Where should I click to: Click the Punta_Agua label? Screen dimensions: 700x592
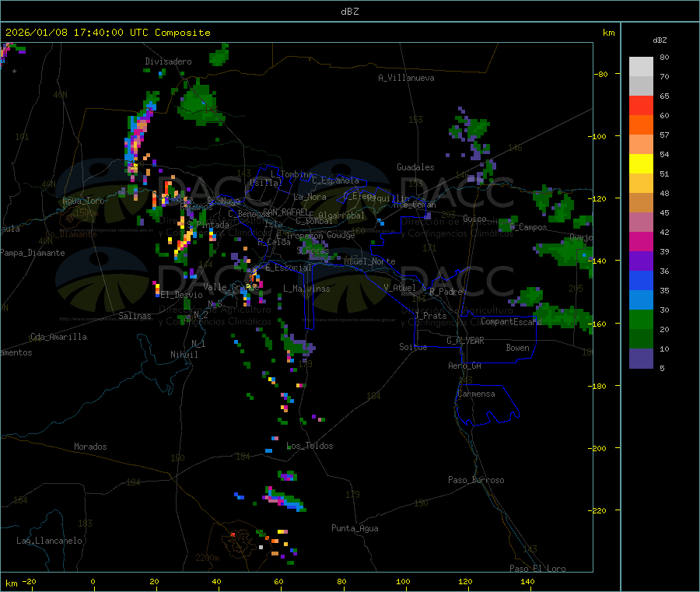pos(355,528)
